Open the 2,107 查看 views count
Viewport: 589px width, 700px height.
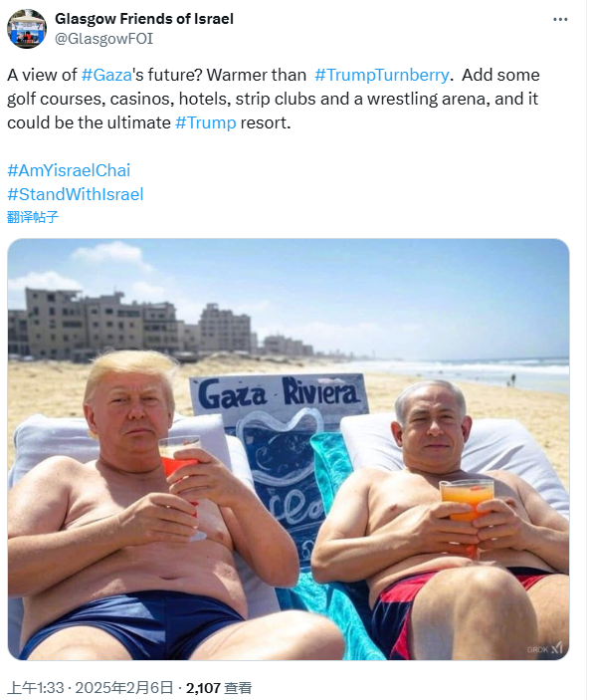[x=219, y=687]
